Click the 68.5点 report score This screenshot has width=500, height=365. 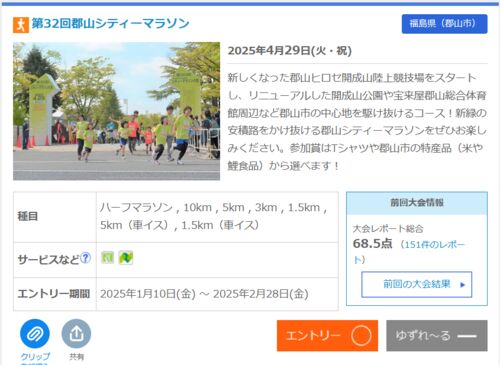(x=372, y=244)
